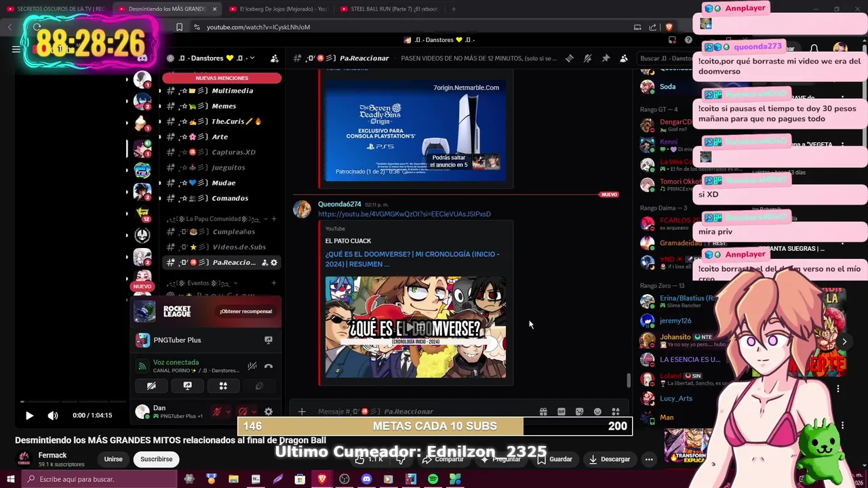Dislike the YouTube video

pos(401,459)
